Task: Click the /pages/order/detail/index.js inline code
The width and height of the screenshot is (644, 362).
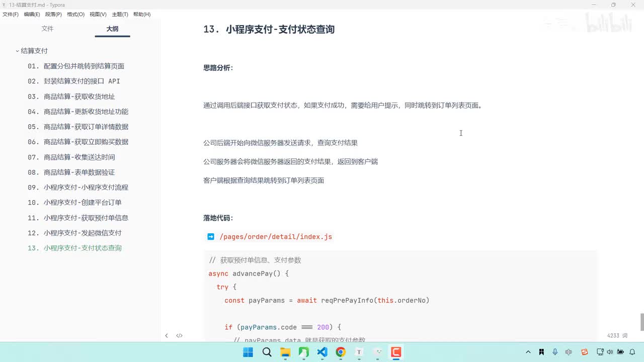Action: (x=276, y=237)
